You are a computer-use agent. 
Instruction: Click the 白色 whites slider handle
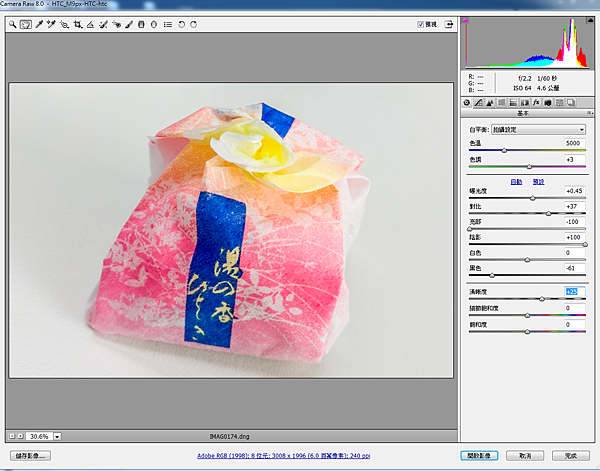point(527,260)
